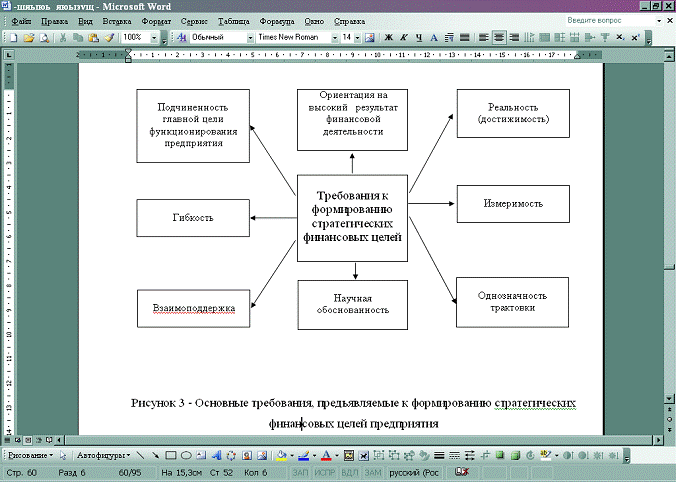Toggle italic formatting (К)

(404, 37)
